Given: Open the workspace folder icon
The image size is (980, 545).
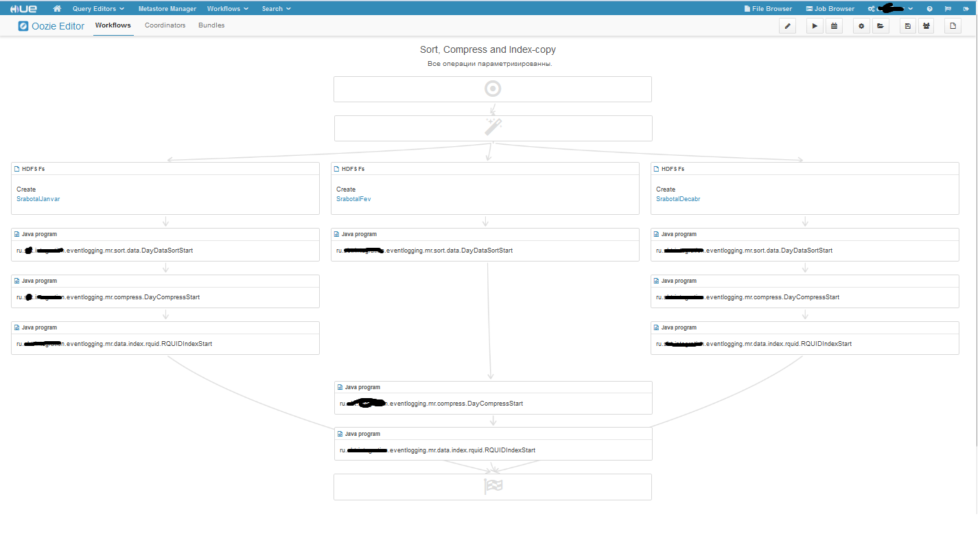Looking at the screenshot, I should [880, 26].
